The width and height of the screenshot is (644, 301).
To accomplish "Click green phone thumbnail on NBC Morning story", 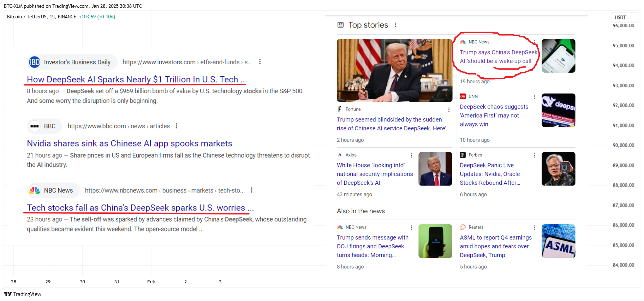I will [435, 241].
